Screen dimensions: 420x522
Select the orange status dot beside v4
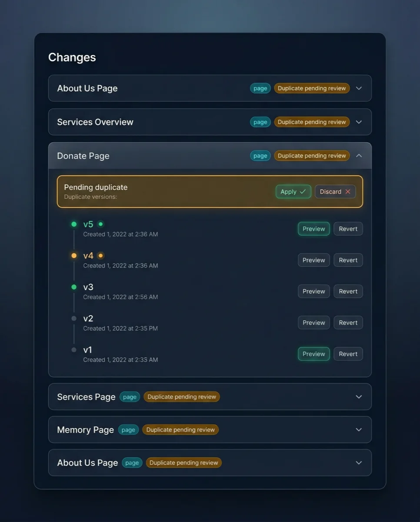click(74, 255)
